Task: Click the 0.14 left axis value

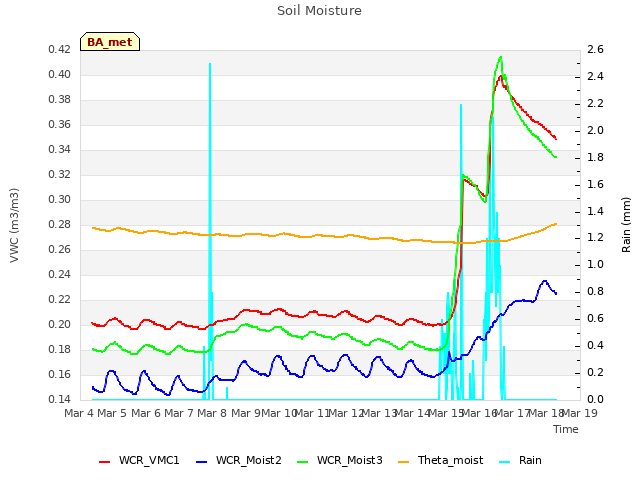Action: pos(59,399)
